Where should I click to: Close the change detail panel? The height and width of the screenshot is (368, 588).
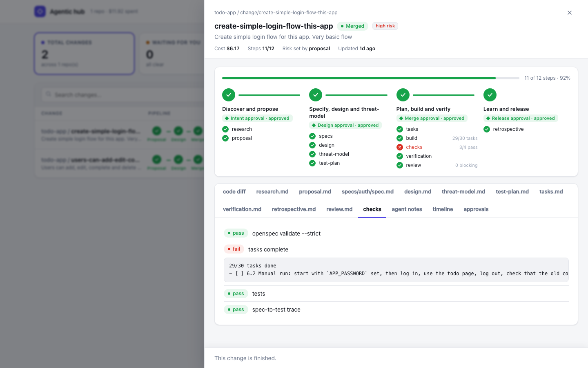coord(570,13)
